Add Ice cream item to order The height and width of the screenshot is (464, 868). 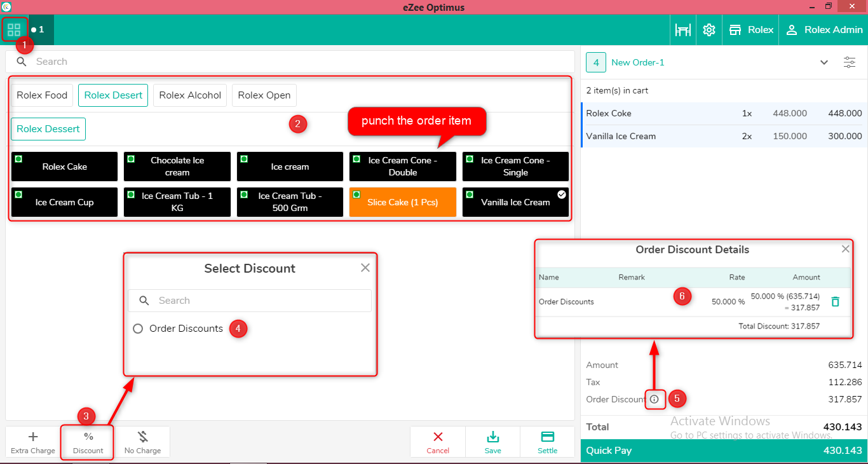click(x=290, y=167)
